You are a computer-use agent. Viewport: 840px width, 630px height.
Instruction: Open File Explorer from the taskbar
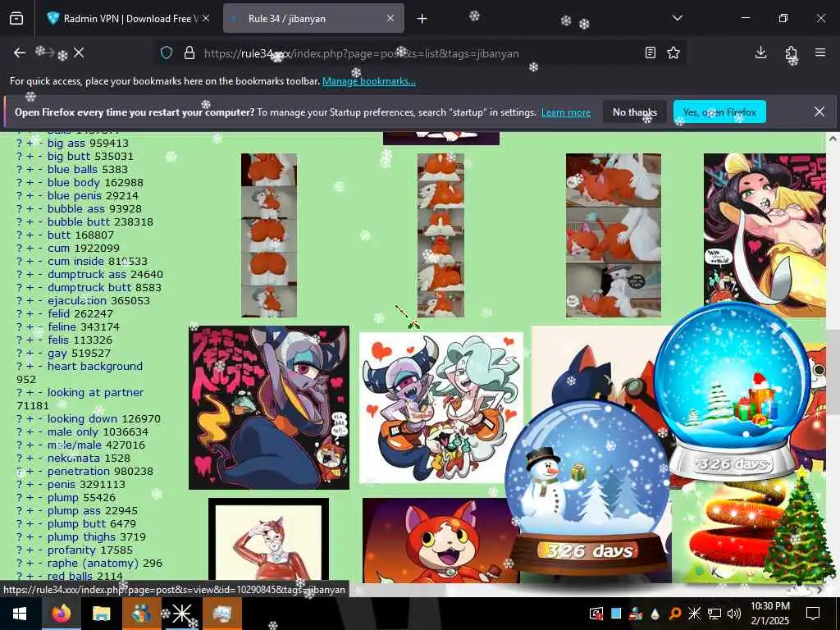point(101,614)
